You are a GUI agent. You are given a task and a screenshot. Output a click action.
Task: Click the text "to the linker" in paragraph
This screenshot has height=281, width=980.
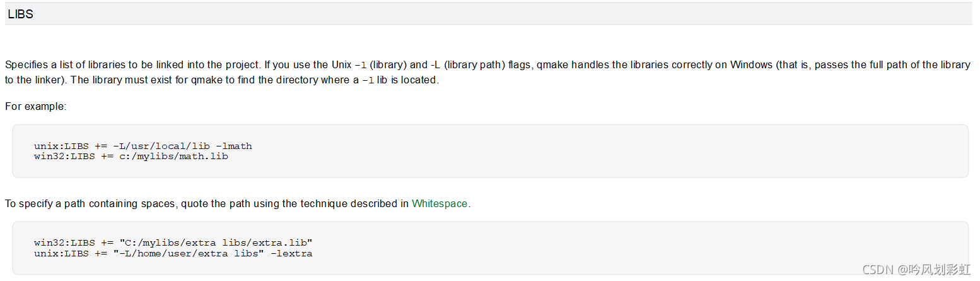coord(35,80)
